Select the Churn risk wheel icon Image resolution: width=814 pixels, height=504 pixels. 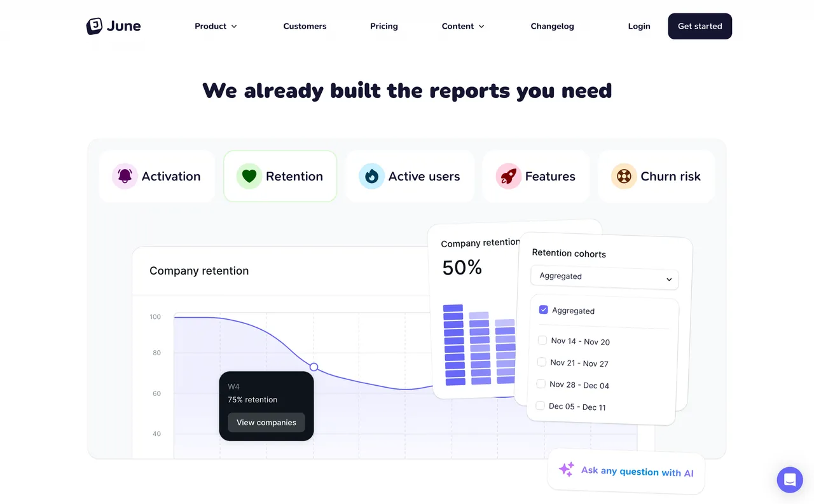tap(624, 176)
